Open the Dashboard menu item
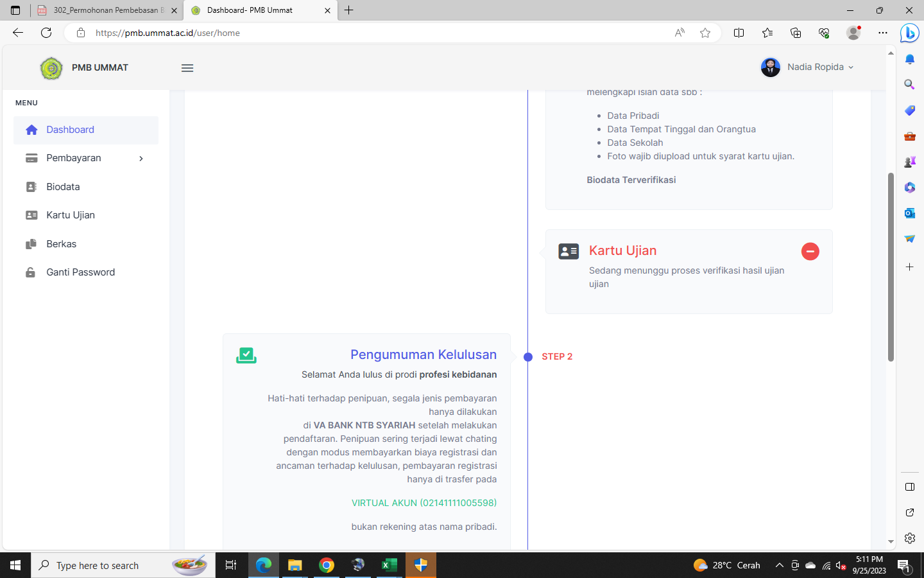This screenshot has height=578, width=924. pyautogui.click(x=71, y=130)
